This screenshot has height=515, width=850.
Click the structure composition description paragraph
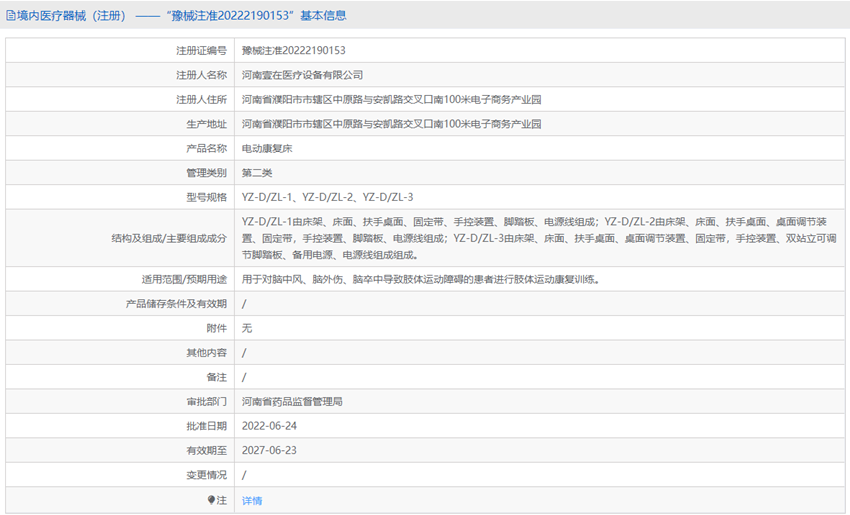[539, 238]
